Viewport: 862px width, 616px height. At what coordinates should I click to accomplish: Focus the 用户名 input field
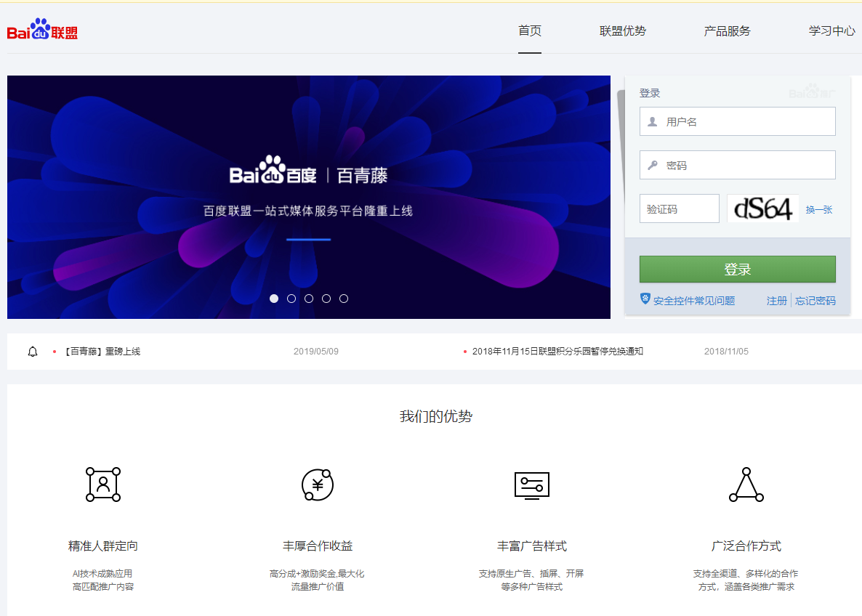(737, 121)
